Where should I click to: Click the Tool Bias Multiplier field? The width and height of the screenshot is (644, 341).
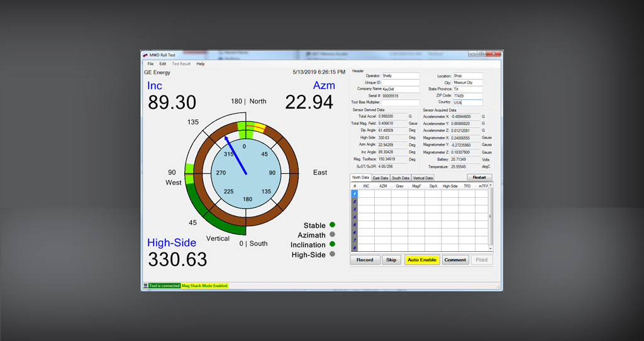click(401, 102)
